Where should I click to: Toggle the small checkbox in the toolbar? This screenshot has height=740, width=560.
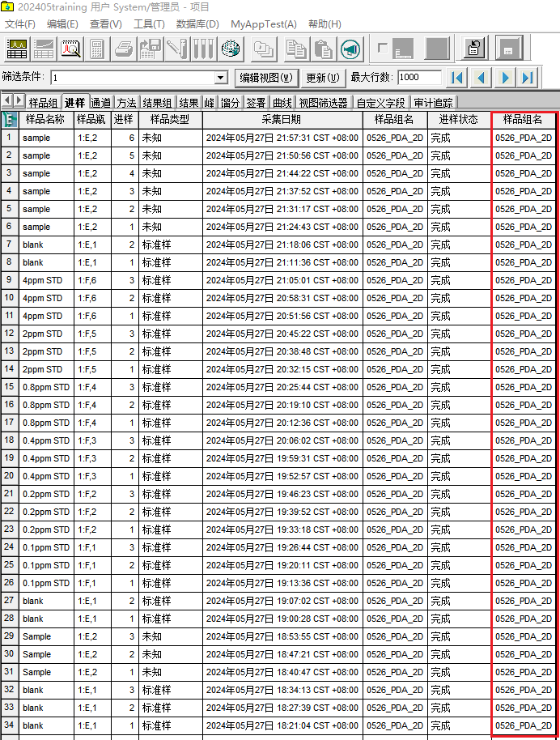(x=383, y=48)
